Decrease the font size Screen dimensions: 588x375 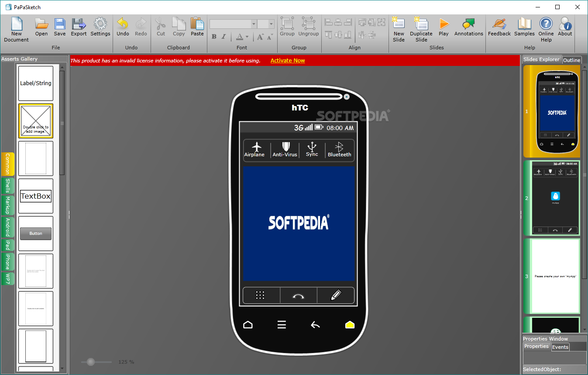pos(270,37)
